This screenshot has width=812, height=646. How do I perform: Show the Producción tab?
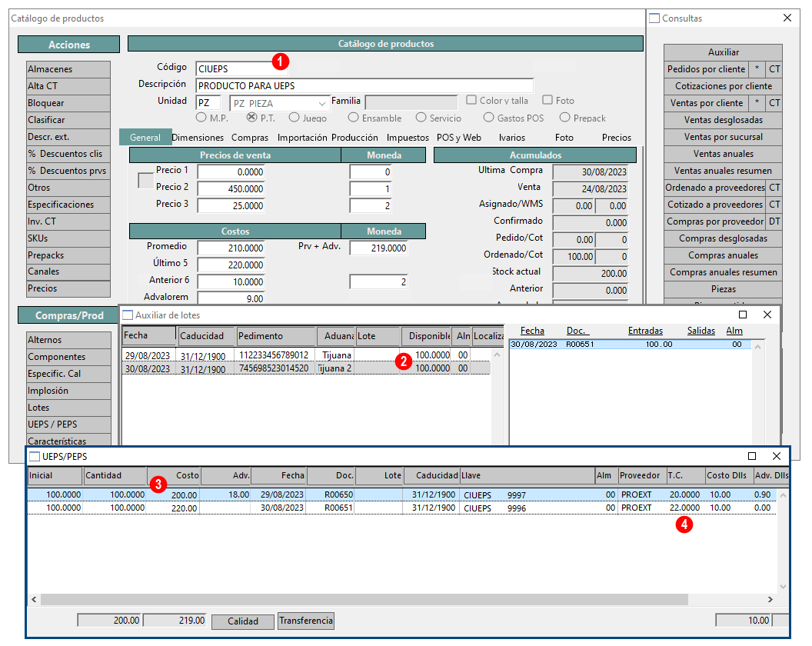(x=354, y=138)
